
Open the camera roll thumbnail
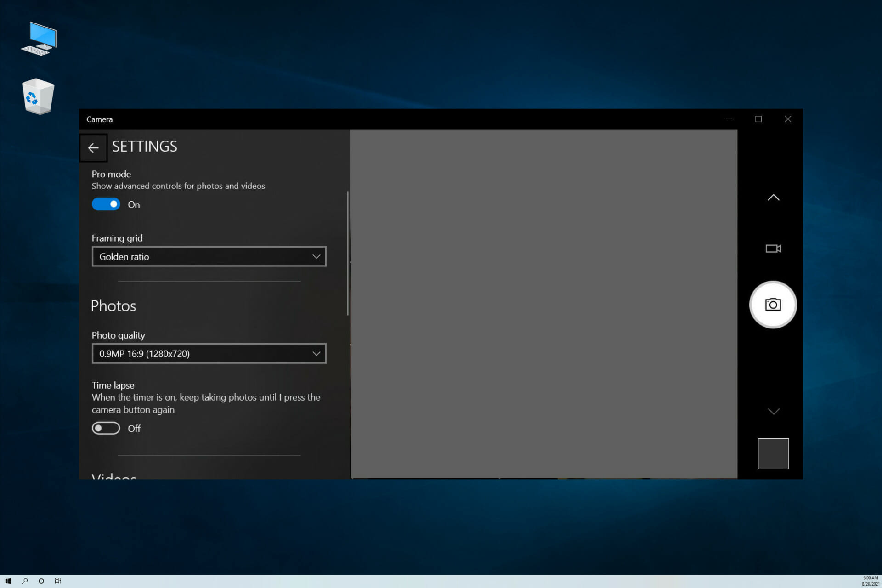773,453
